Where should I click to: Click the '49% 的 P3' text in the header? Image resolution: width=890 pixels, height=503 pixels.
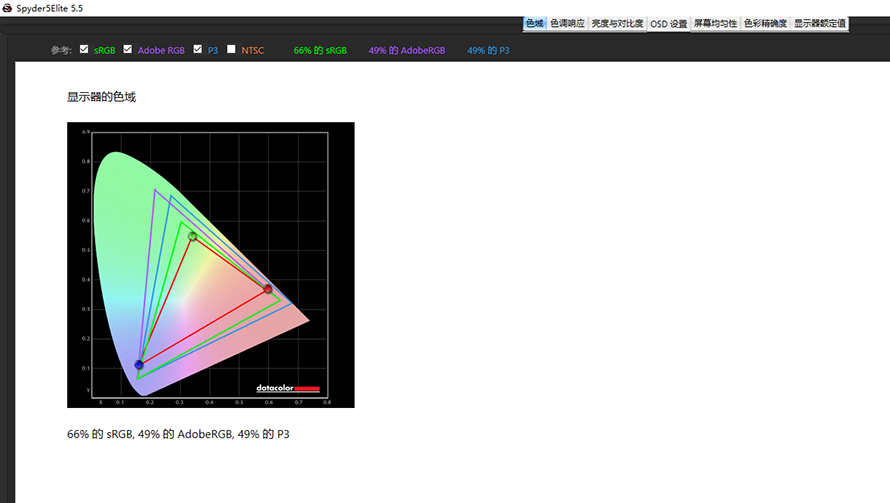point(488,51)
